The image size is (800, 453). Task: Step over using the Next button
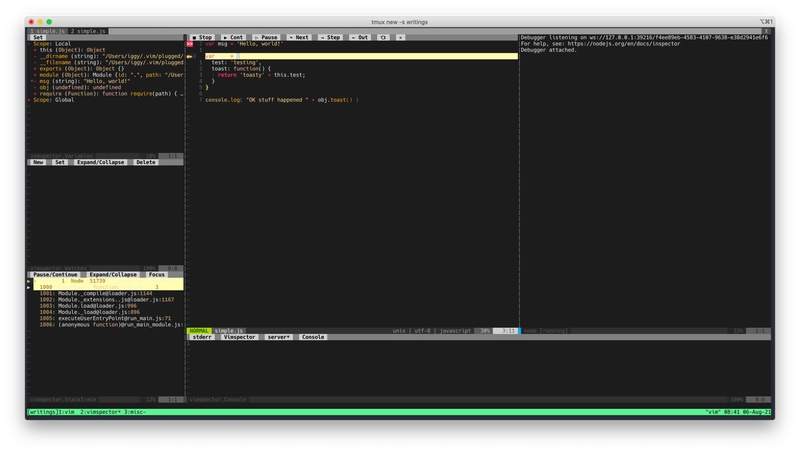pos(299,37)
